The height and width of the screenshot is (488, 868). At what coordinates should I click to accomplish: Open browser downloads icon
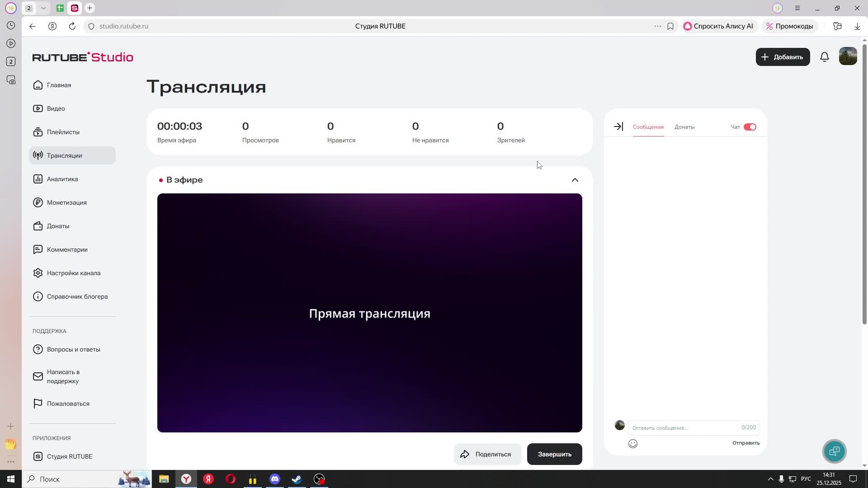coord(857,26)
